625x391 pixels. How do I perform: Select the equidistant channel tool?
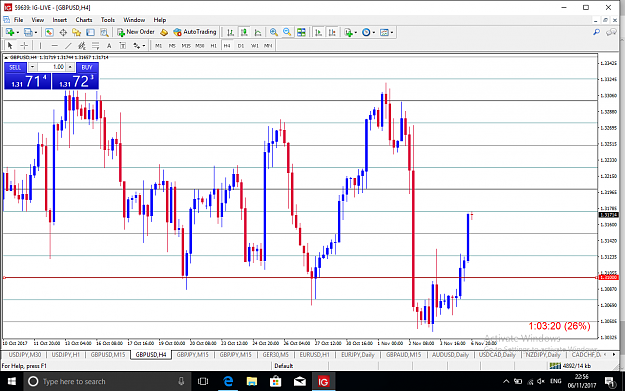pyautogui.click(x=82, y=45)
